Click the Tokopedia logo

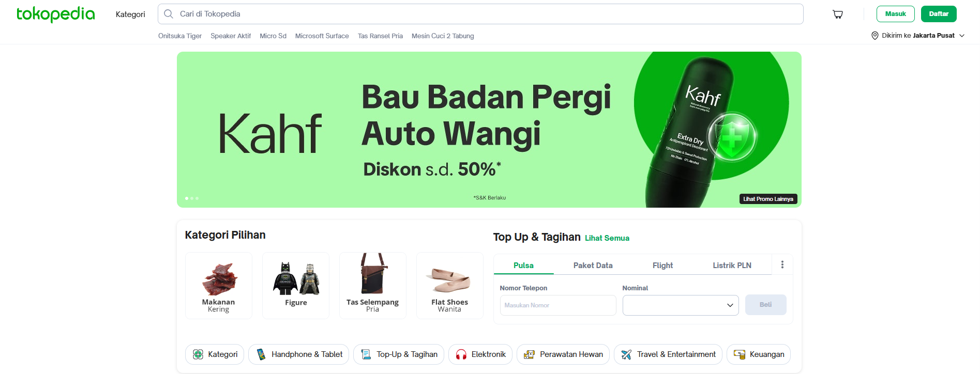click(x=56, y=14)
